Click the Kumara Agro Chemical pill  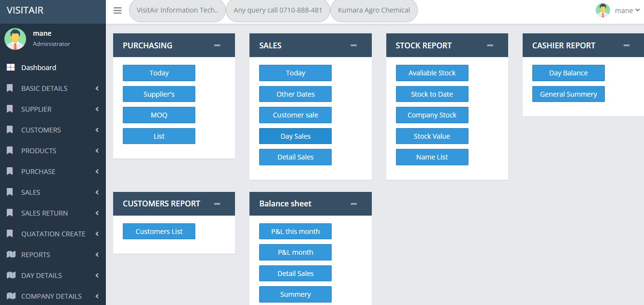point(374,10)
